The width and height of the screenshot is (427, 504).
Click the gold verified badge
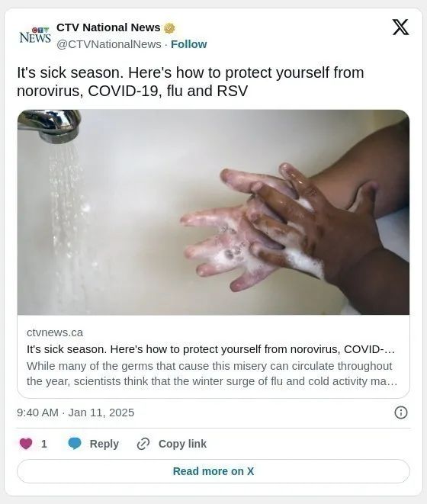pyautogui.click(x=169, y=28)
